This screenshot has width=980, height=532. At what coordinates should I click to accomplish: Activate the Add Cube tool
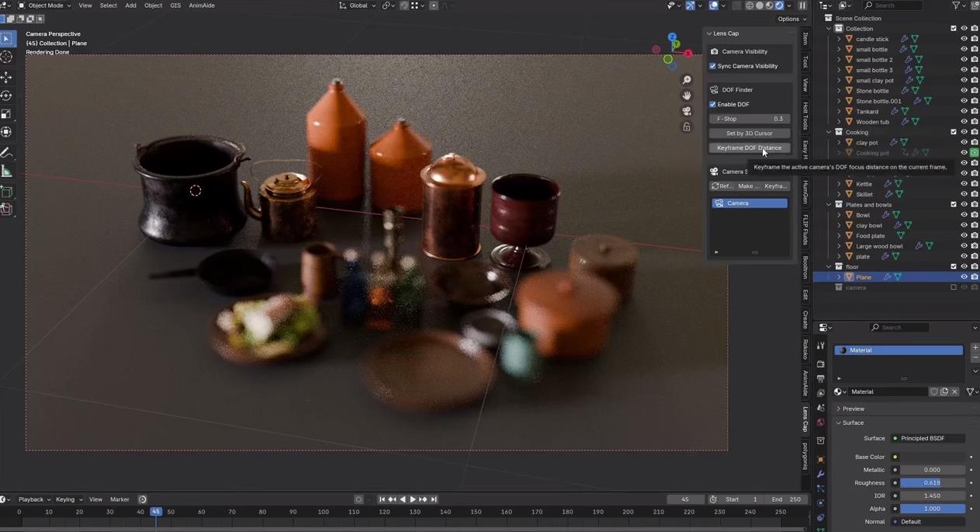(7, 191)
